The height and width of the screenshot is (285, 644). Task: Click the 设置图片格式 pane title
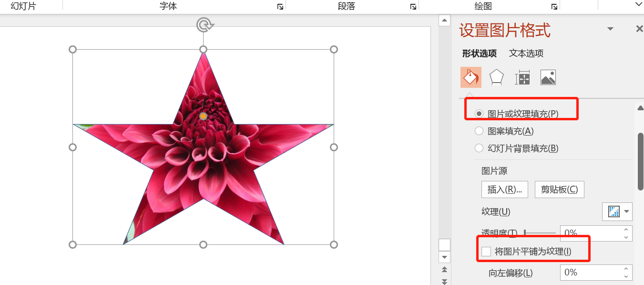click(505, 31)
